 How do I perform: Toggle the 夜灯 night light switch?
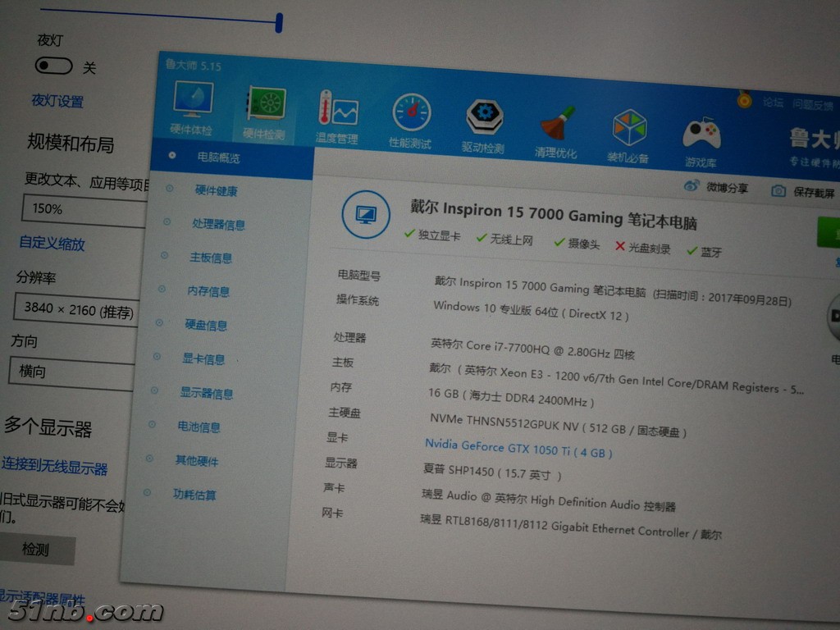[53, 66]
